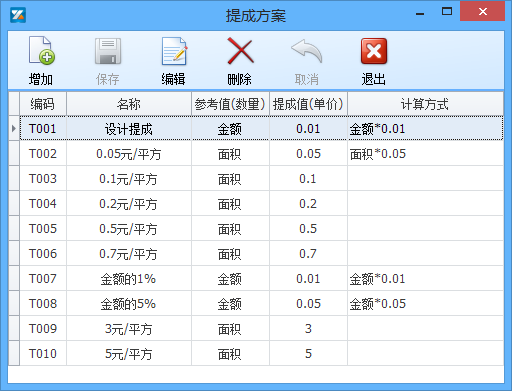Select the T003 code cell
The width and height of the screenshot is (512, 391).
pos(43,178)
